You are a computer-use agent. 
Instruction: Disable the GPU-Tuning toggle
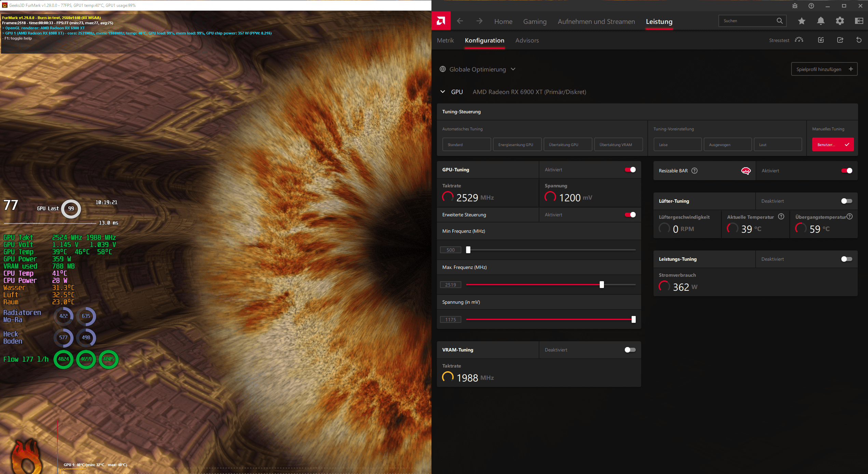coord(630,170)
